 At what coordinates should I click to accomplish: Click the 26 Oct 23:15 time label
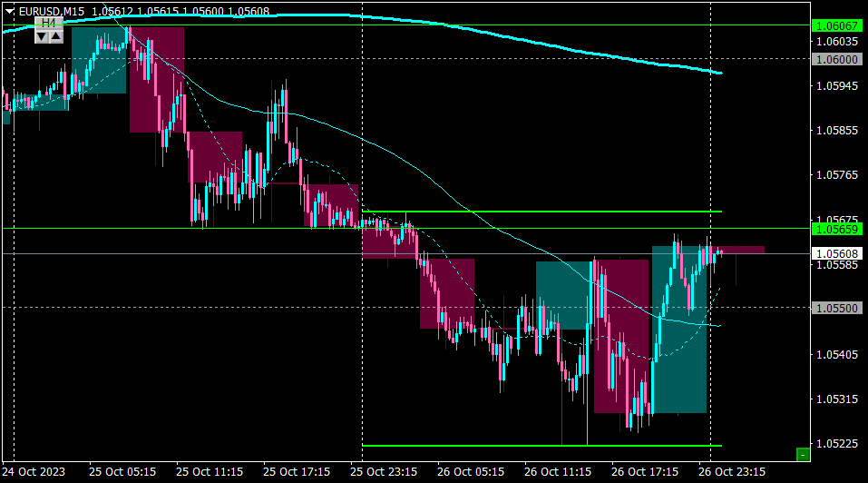(x=732, y=472)
